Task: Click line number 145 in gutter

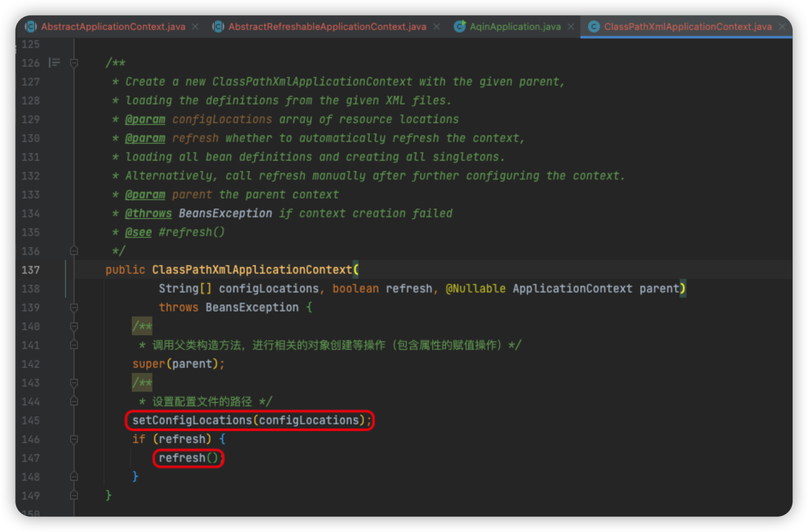Action: pyautogui.click(x=31, y=420)
